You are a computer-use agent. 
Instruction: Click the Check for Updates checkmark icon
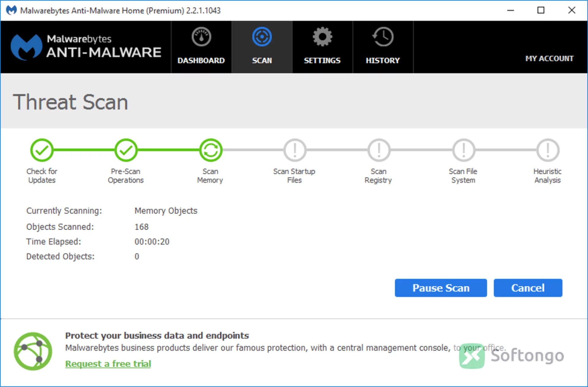point(42,150)
